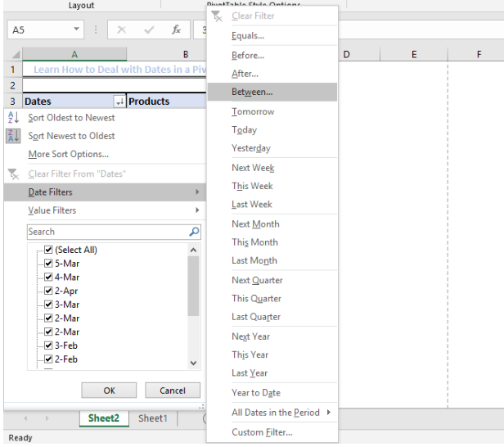Open More Sort Options...
The image size is (504, 447).
pos(105,155)
